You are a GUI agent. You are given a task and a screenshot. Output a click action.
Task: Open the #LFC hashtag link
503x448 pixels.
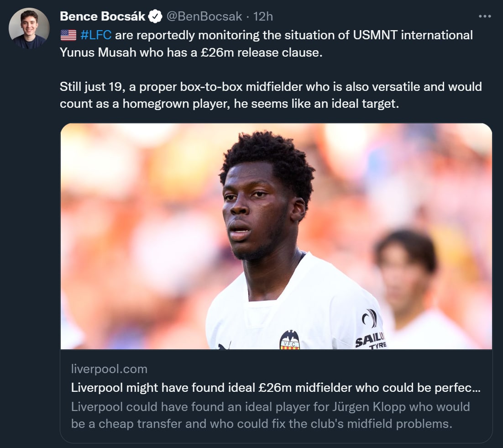(96, 35)
